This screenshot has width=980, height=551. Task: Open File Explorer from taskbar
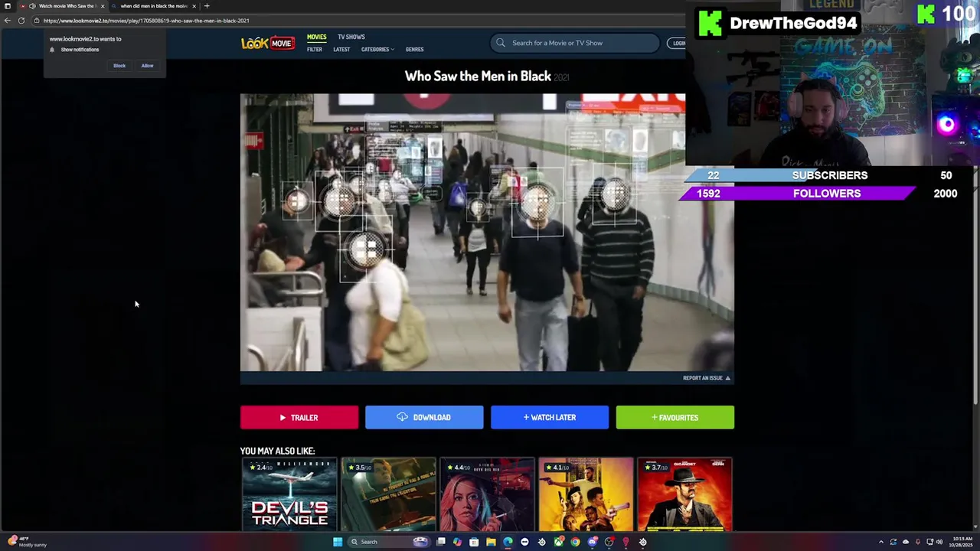[x=491, y=542]
